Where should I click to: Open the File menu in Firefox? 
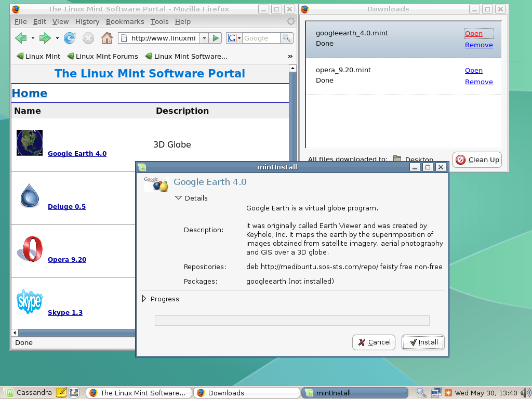[x=21, y=22]
